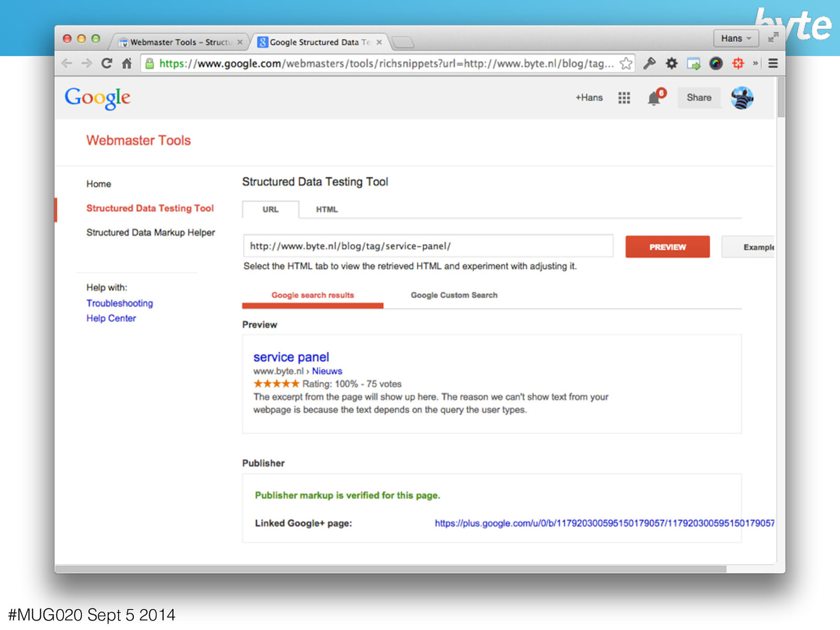The image size is (840, 630).
Task: Open the browser home icon
Action: click(x=127, y=64)
